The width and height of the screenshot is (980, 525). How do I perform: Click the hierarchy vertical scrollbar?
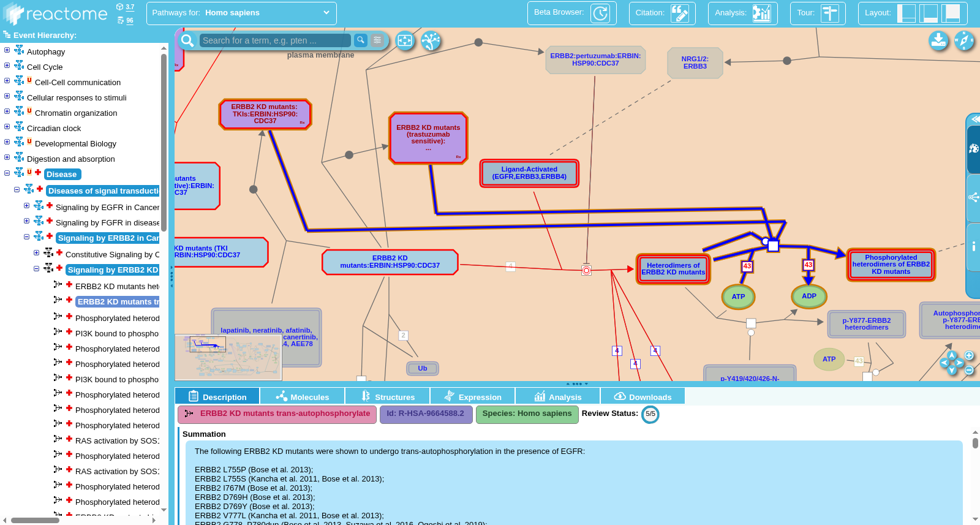pyautogui.click(x=164, y=144)
